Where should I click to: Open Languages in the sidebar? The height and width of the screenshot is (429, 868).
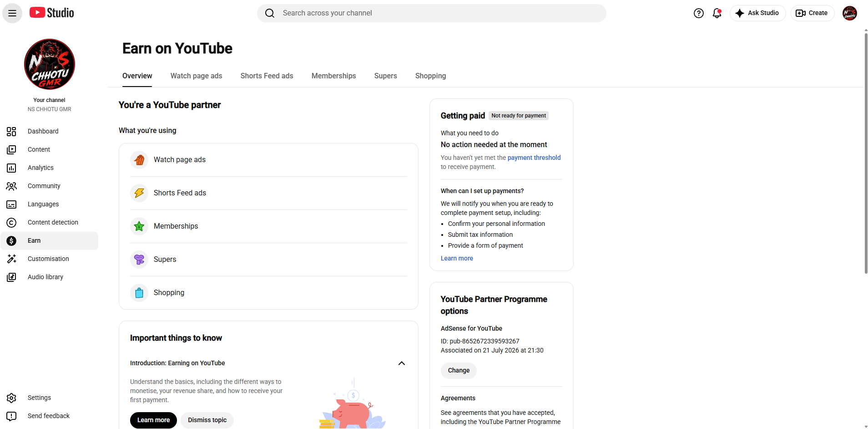pos(49,204)
